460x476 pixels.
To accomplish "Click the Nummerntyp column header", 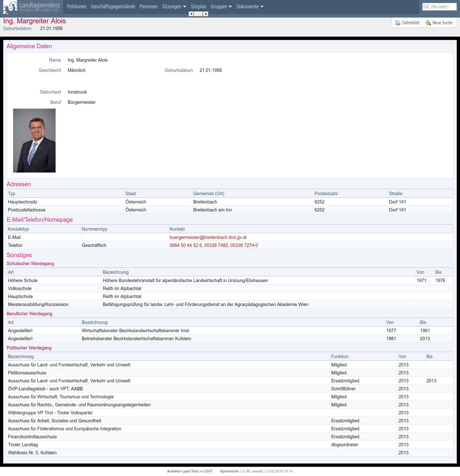I will coord(125,229).
